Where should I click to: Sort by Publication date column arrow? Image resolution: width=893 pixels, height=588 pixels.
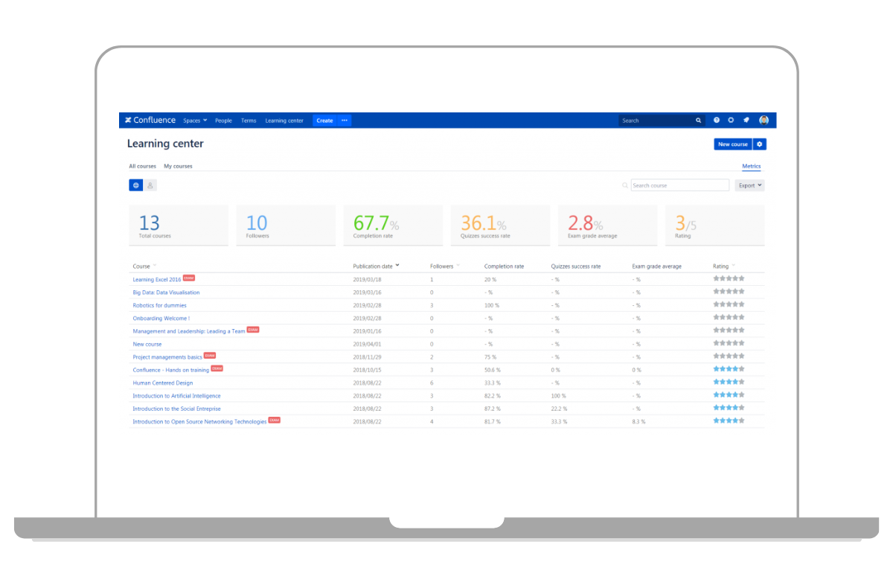click(397, 266)
